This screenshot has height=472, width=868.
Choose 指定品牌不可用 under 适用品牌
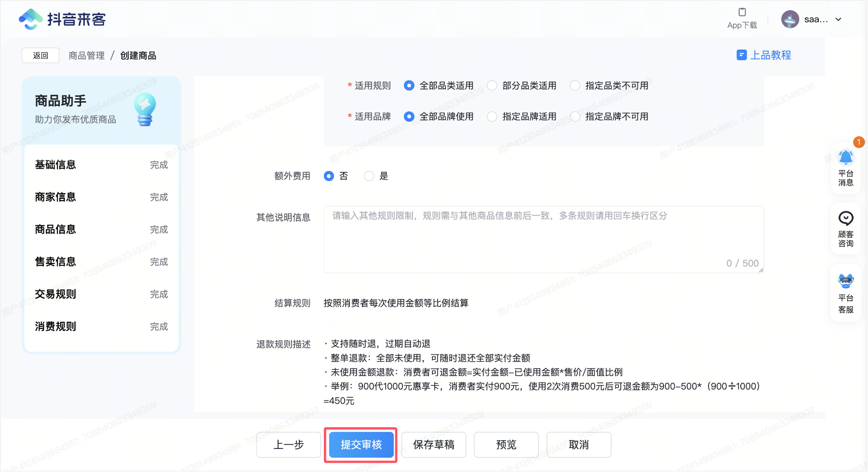pyautogui.click(x=575, y=116)
